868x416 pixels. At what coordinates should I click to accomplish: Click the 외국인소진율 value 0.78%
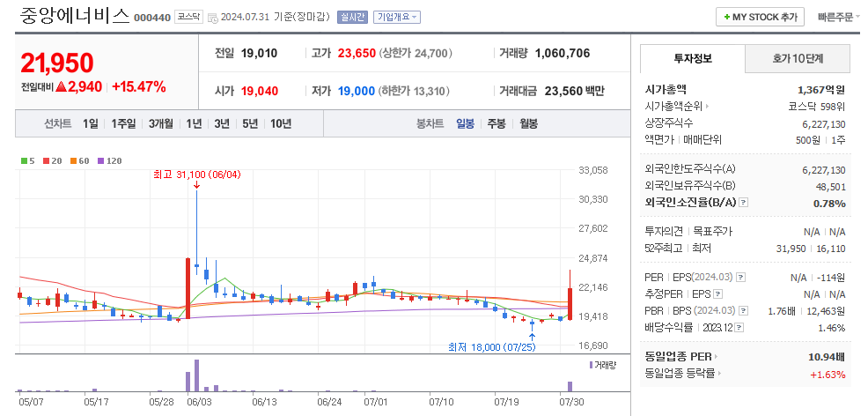coord(829,204)
